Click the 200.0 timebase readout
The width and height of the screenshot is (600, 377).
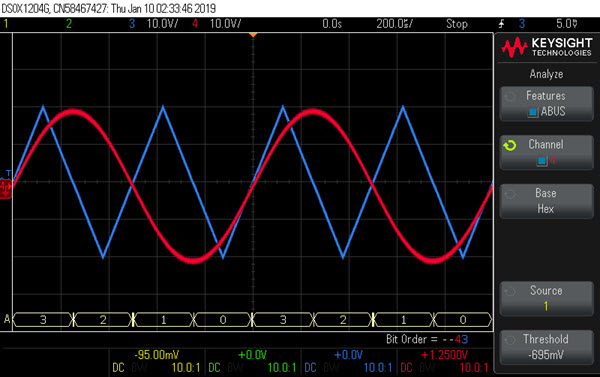pyautogui.click(x=395, y=24)
